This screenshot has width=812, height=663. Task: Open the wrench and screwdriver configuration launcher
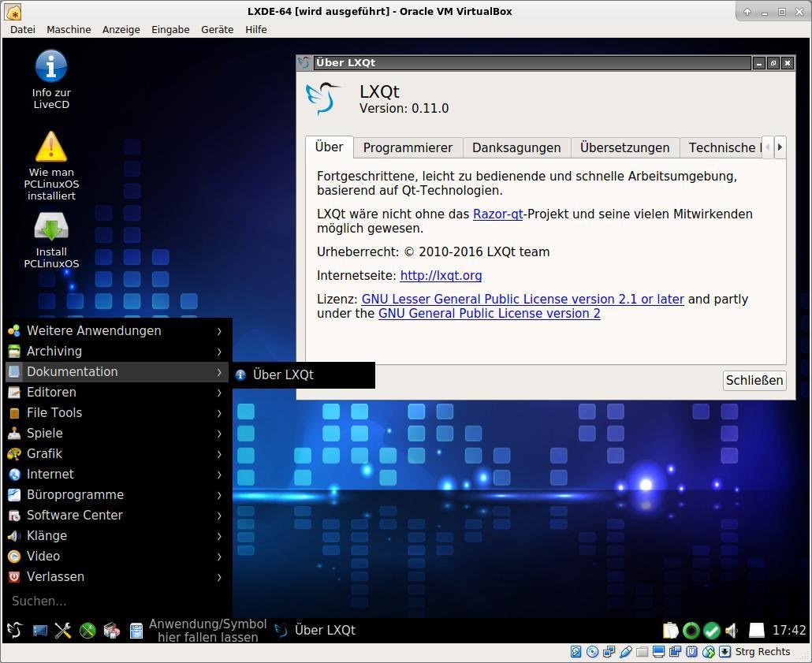63,631
